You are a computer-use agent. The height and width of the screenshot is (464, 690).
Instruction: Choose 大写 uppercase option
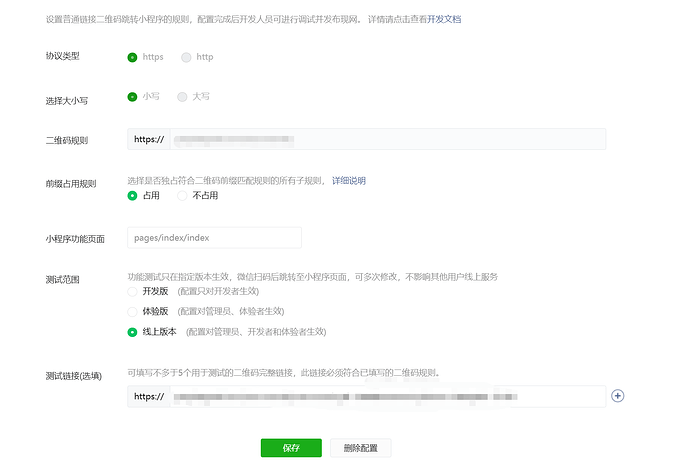[x=182, y=97]
